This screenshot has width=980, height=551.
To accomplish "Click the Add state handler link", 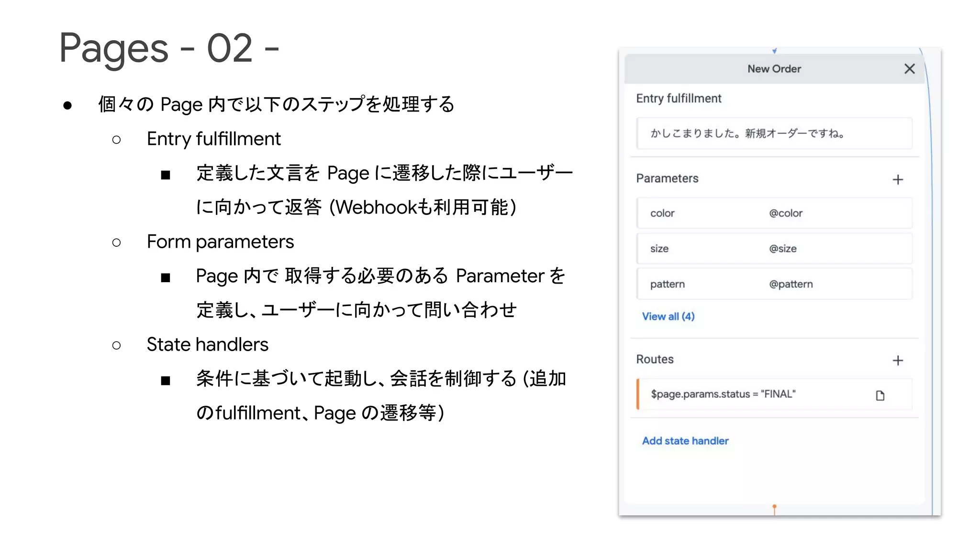I will pos(685,441).
